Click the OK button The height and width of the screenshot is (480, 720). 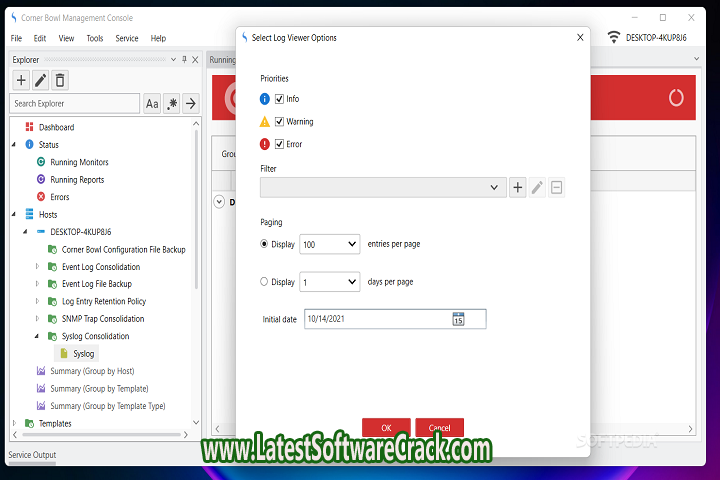tap(386, 427)
